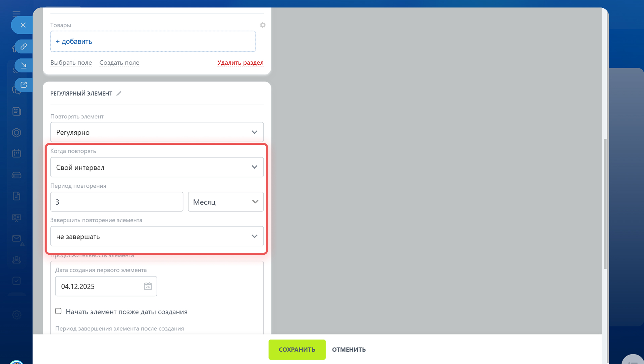This screenshot has height=364, width=644.
Task: Open the Завершить повторение элемента dropdown
Action: 157,237
